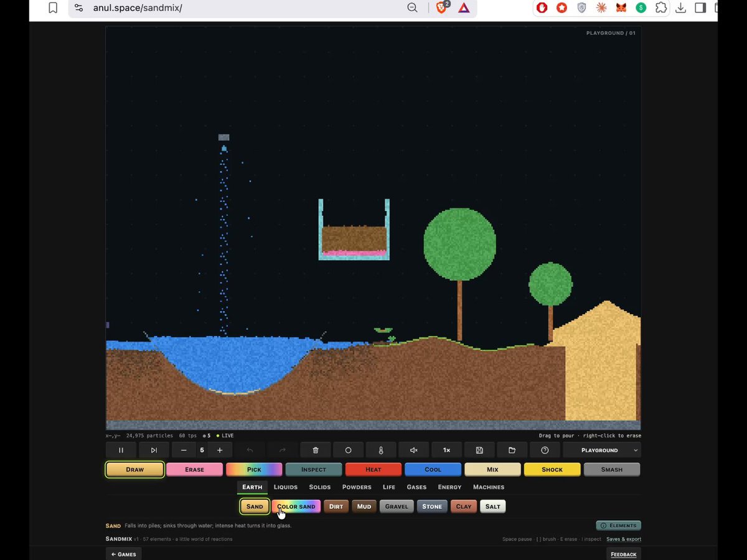Screen dimensions: 747x560
Task: Click the red star extension icon
Action: [561, 8]
